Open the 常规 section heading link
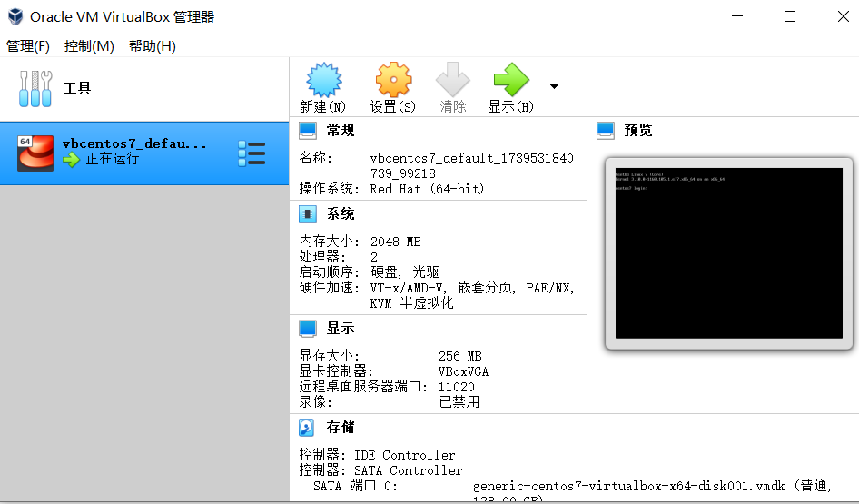 tap(341, 131)
